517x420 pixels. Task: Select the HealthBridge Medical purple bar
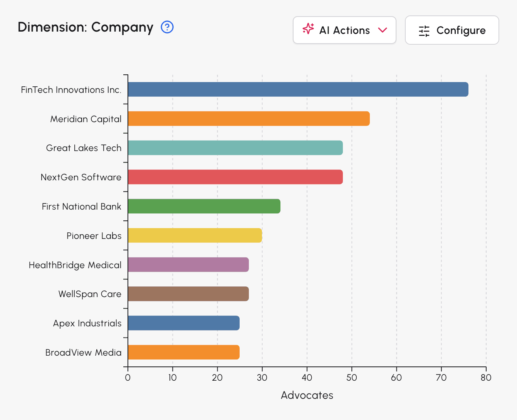(188, 265)
